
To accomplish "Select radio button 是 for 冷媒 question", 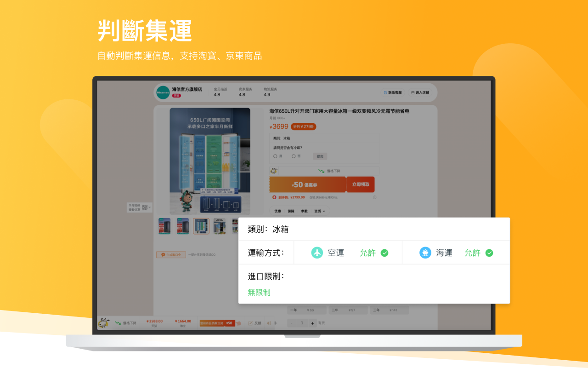I will point(275,156).
